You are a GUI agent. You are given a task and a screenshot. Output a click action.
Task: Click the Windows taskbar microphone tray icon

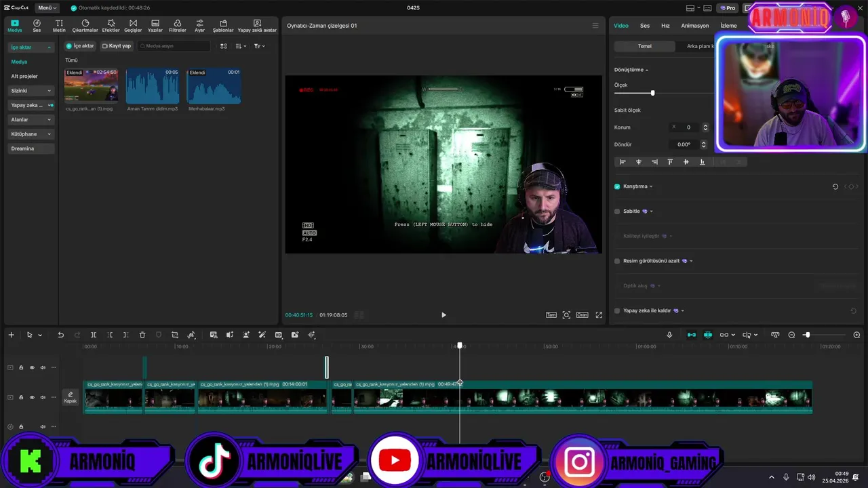pyautogui.click(x=786, y=477)
